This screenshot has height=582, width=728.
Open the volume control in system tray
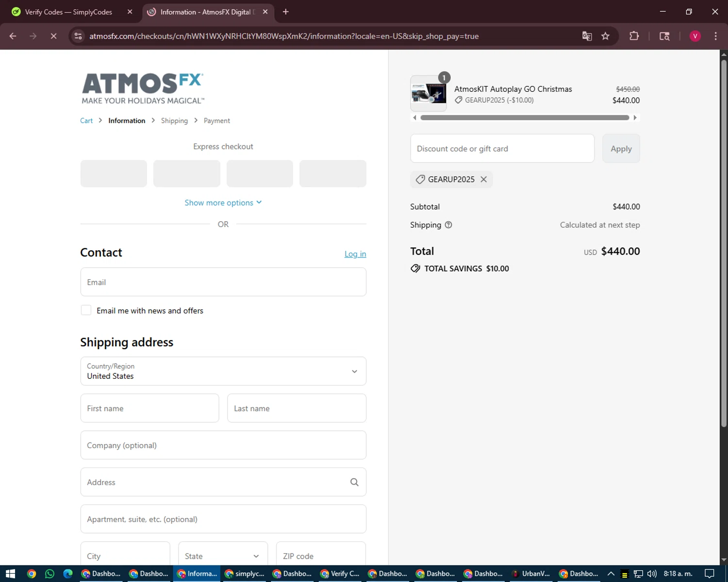pos(652,574)
